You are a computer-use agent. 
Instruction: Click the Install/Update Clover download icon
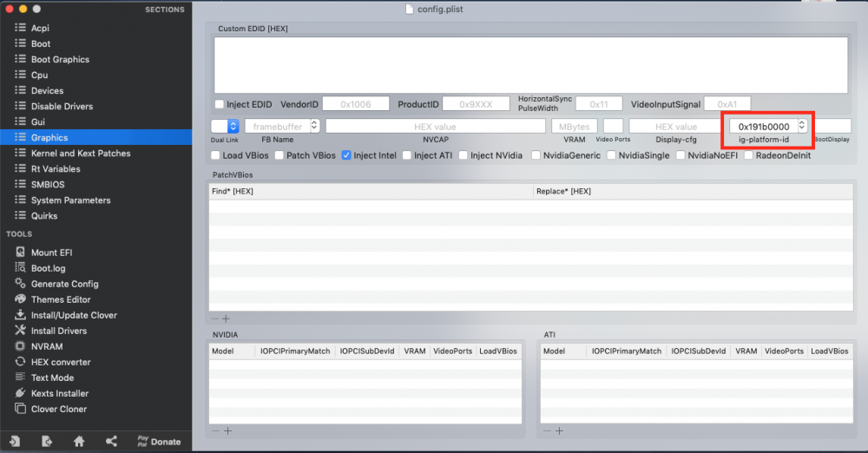(21, 314)
